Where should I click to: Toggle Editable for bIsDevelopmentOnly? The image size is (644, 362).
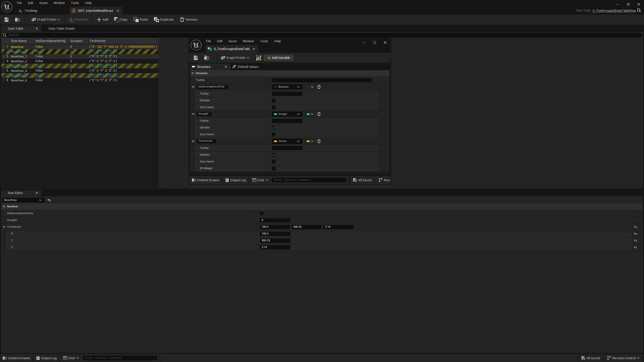coord(274,101)
